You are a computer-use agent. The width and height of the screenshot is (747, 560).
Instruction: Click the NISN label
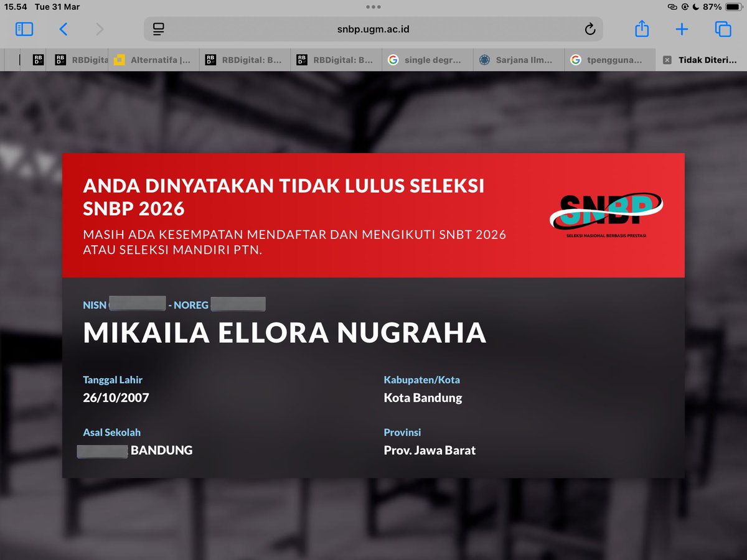click(x=95, y=305)
